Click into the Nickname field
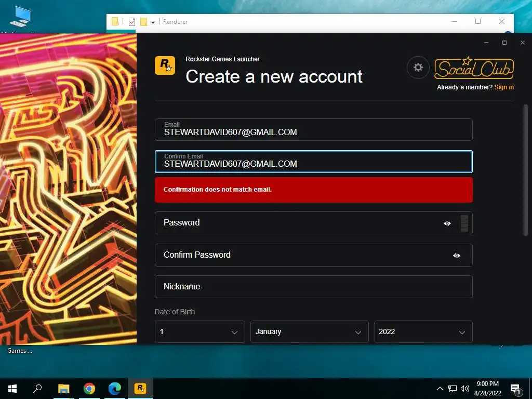The width and height of the screenshot is (532, 399). (313, 287)
